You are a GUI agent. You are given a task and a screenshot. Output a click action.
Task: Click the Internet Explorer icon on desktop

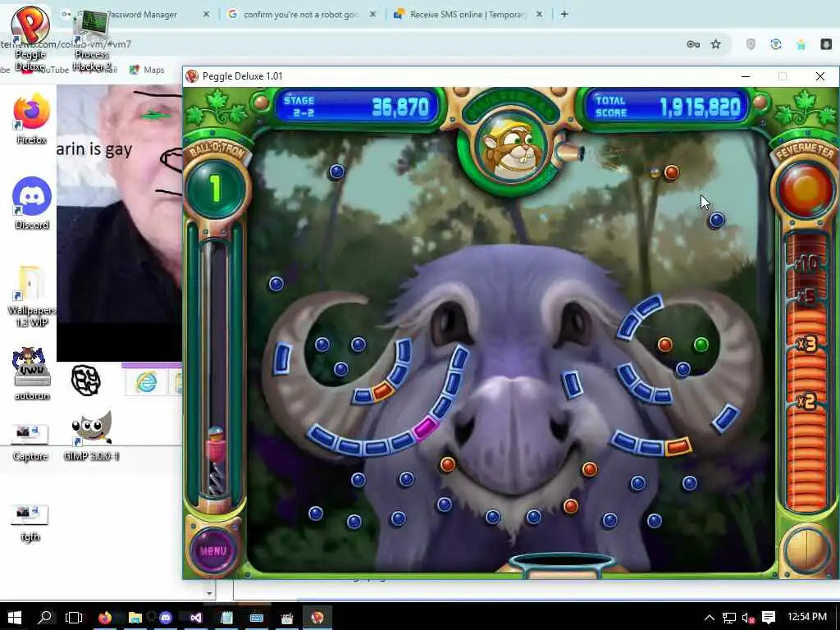click(146, 382)
